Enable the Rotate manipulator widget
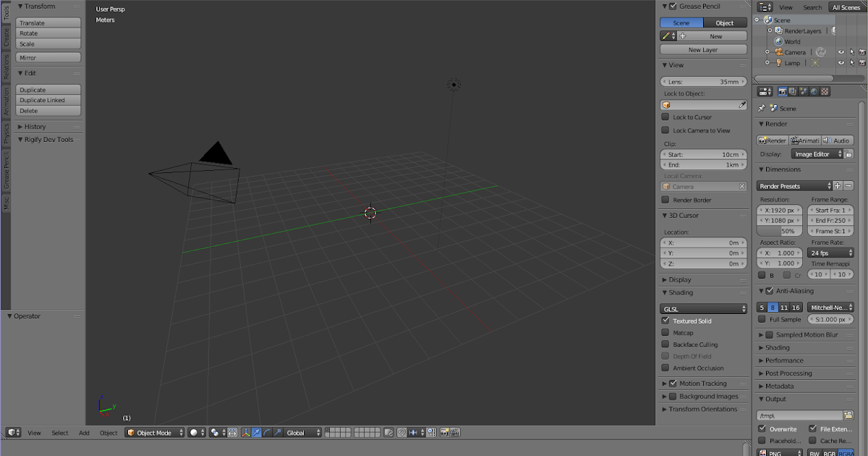The height and width of the screenshot is (456, 868). [267, 432]
